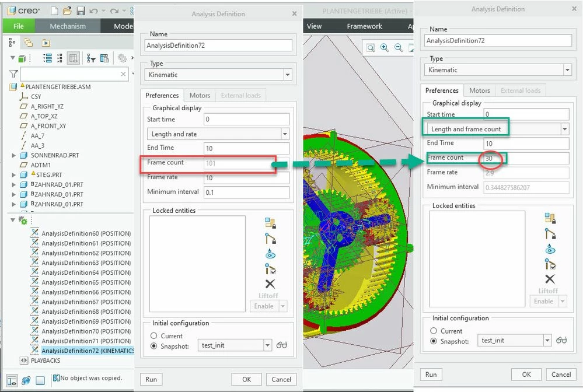Preview the test_init snapshot with the glasses icon in the Length and rate dialog
The image size is (583, 392).
[x=282, y=345]
